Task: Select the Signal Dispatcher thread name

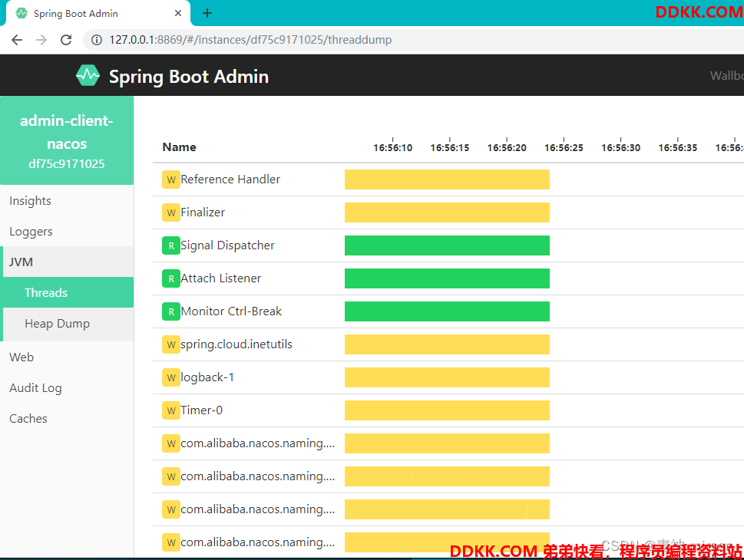Action: click(227, 245)
